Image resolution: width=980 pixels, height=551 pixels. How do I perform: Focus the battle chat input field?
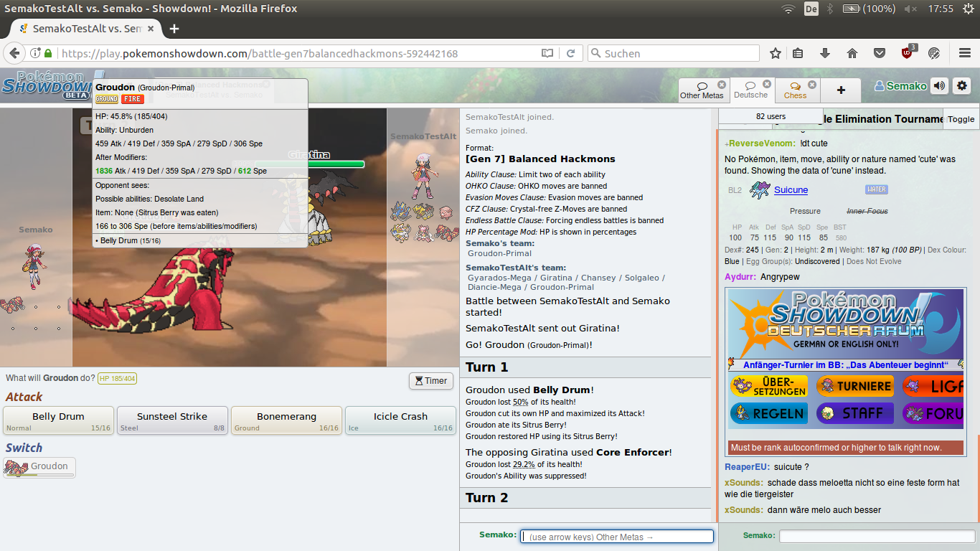click(x=617, y=537)
